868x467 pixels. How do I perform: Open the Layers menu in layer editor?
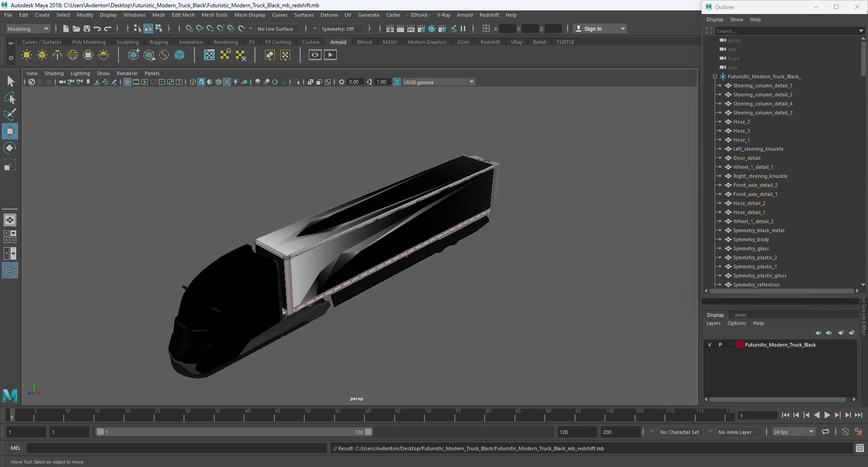pyautogui.click(x=713, y=323)
